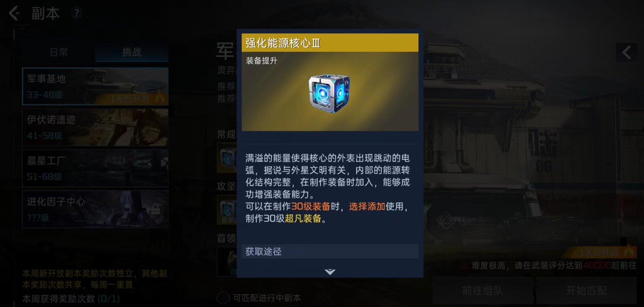Select the 伊伏诺遗迹 dungeon entry

click(95, 127)
